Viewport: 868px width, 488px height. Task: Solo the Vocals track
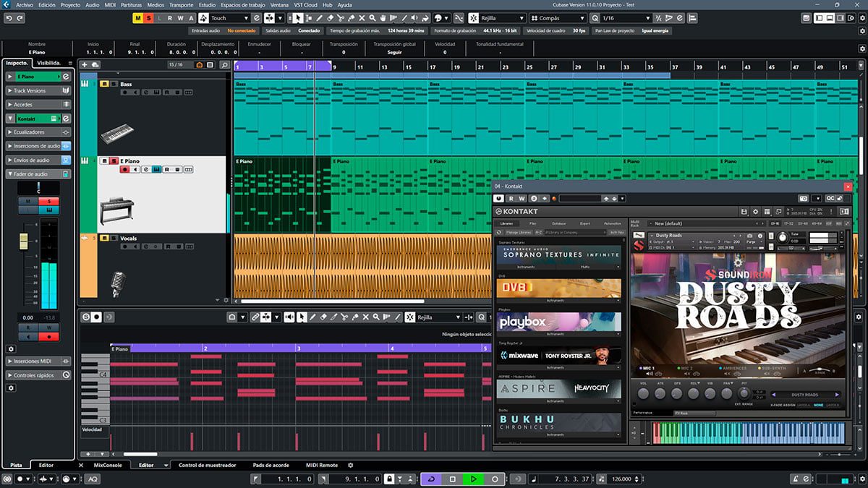[x=113, y=238]
